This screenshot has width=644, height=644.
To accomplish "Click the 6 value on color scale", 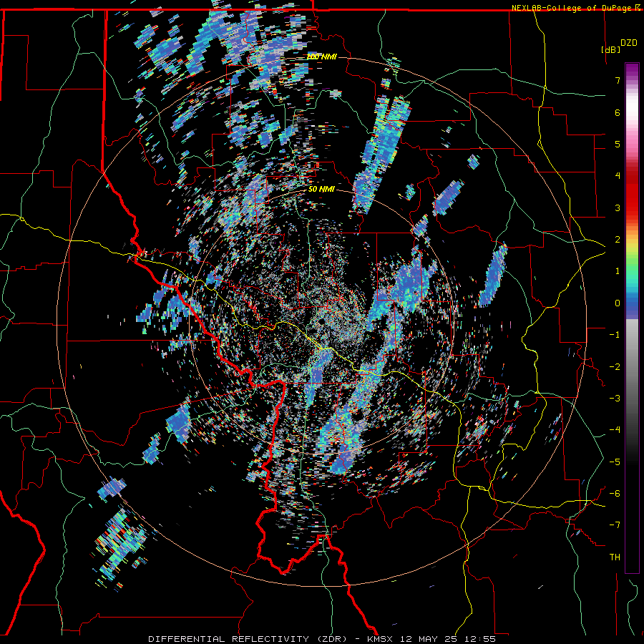I will coord(618,112).
